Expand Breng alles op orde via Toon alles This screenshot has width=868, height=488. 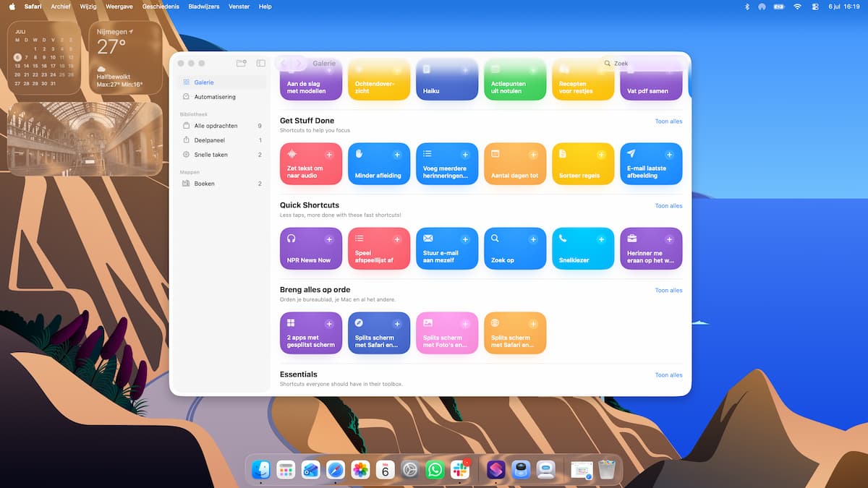click(668, 291)
